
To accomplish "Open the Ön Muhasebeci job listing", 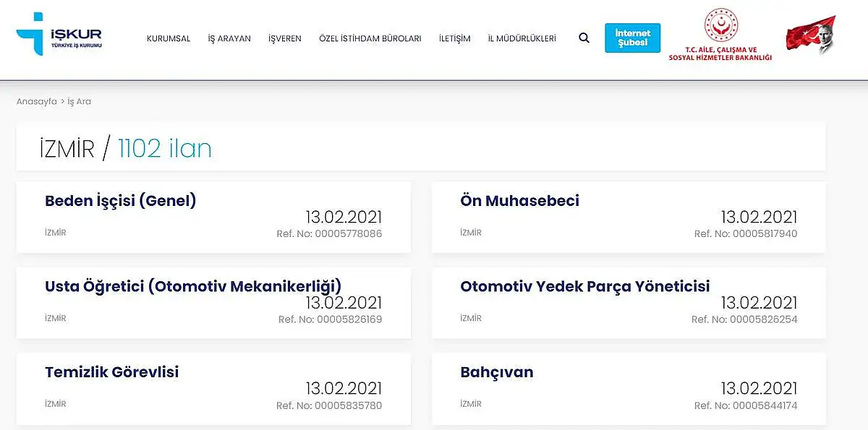I will tap(629, 218).
